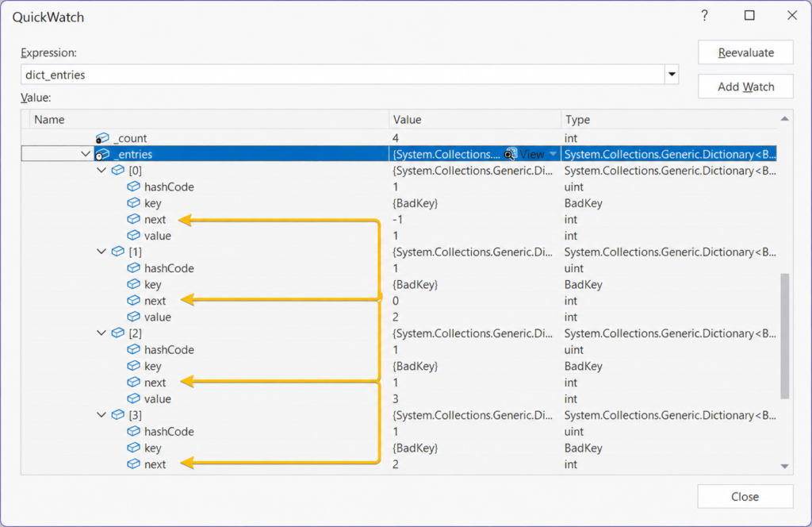Viewport: 812px width, 527px height.
Task: Select the uint type of [1] hashCode
Action: coord(574,268)
